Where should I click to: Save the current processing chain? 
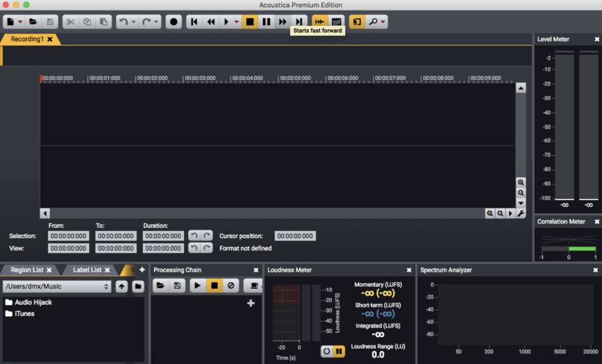click(177, 285)
